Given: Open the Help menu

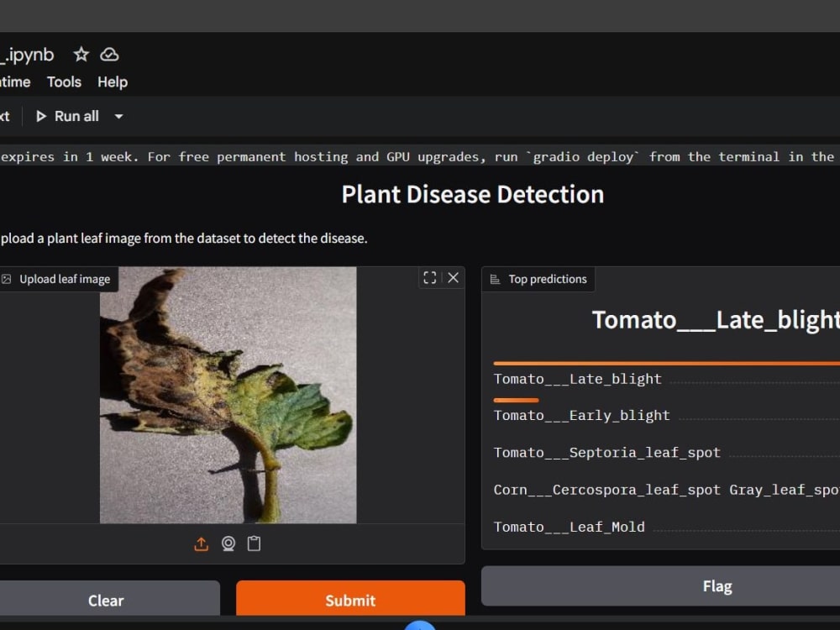Looking at the screenshot, I should [113, 82].
